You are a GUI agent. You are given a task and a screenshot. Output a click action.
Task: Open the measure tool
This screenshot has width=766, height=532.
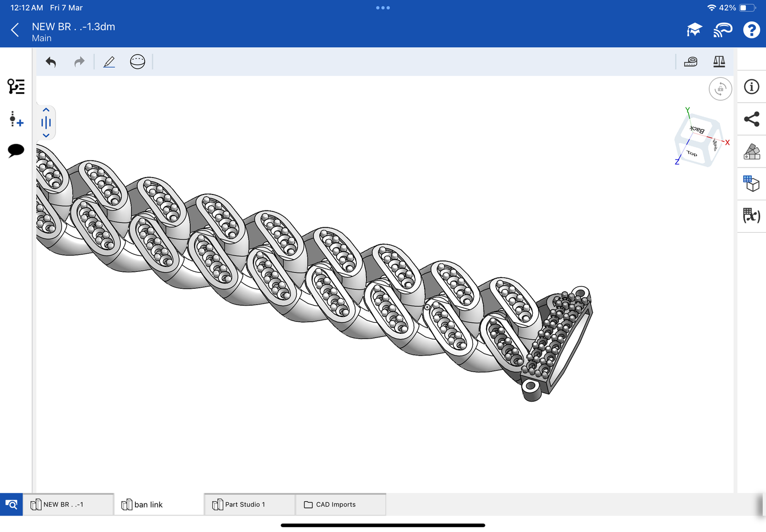pos(690,62)
